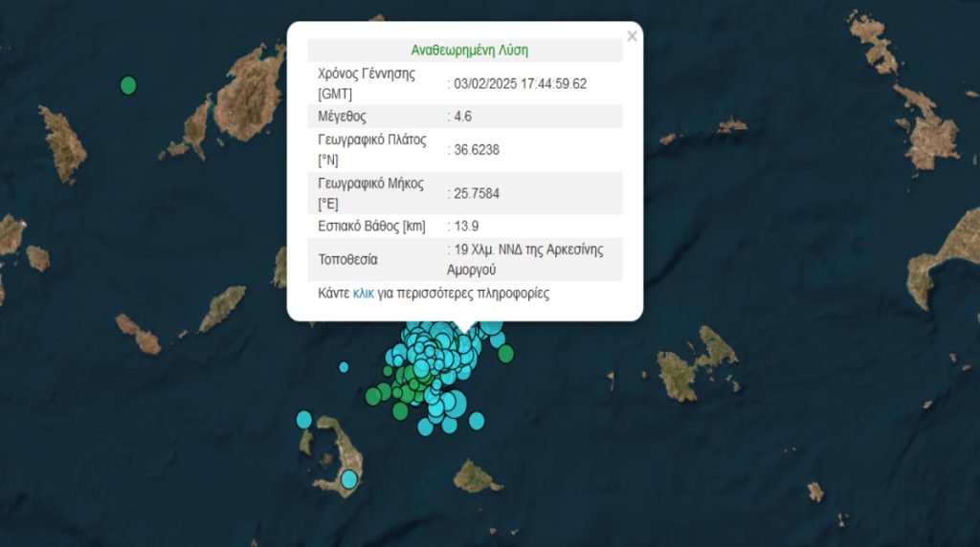This screenshot has width=980, height=547.
Task: Close the earthquake info popup
Action: pos(631,36)
